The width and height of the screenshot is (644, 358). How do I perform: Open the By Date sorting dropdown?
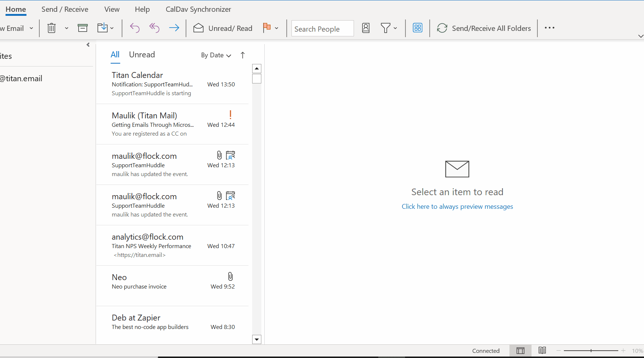point(216,55)
